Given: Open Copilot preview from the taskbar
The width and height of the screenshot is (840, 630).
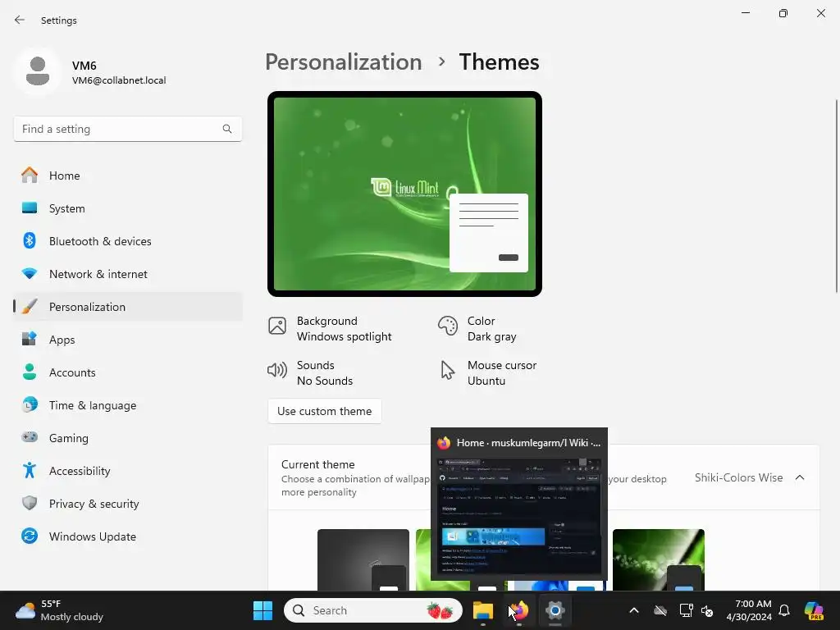Looking at the screenshot, I should point(815,610).
